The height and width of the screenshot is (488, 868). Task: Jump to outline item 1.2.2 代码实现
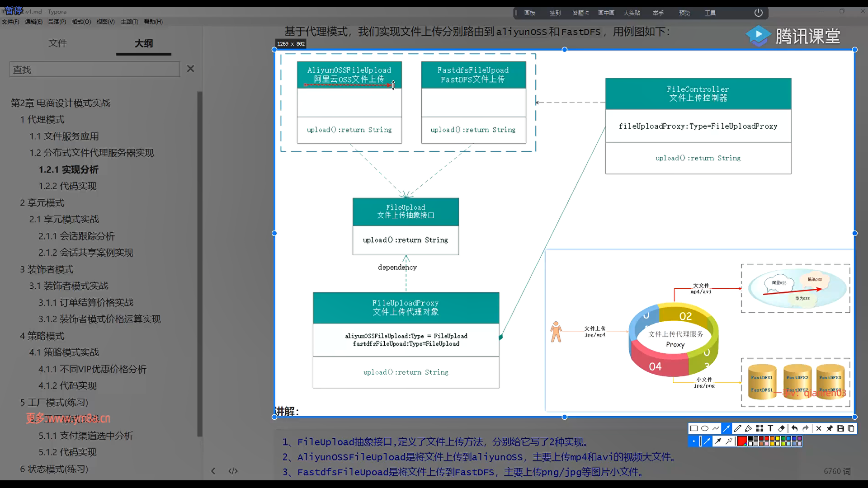pyautogui.click(x=67, y=186)
